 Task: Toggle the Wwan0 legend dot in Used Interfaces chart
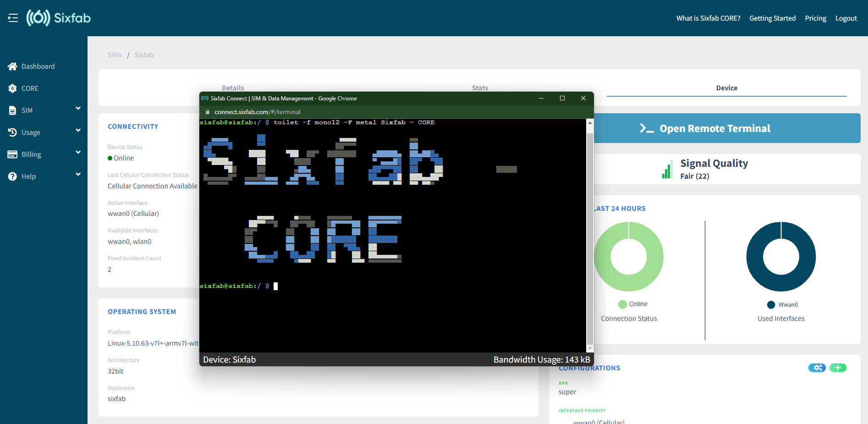[x=771, y=305]
